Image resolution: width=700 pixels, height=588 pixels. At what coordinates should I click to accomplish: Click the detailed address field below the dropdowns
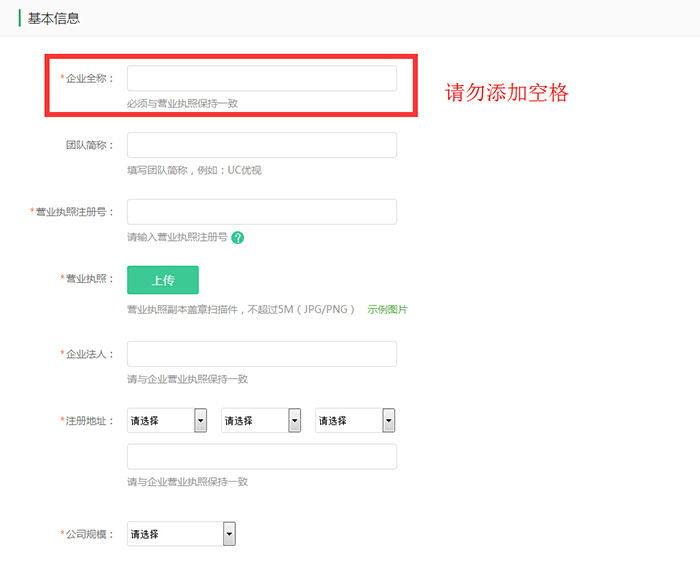coord(261,456)
